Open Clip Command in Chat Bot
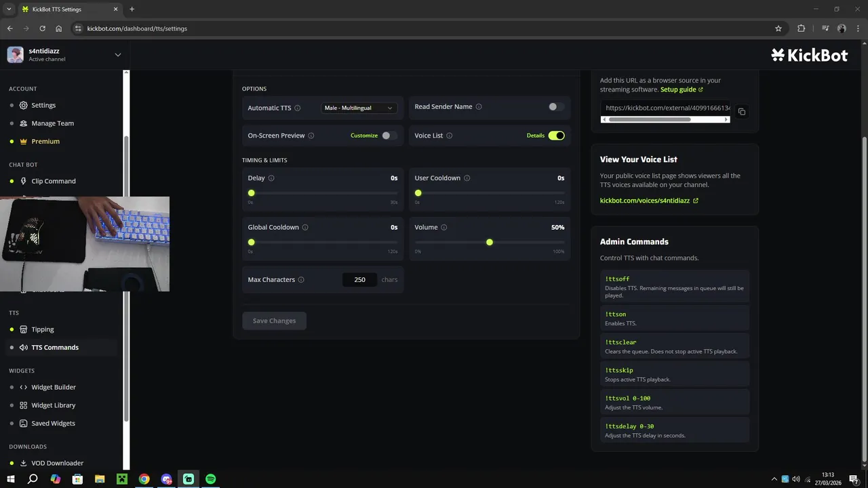868x488 pixels. (x=54, y=181)
